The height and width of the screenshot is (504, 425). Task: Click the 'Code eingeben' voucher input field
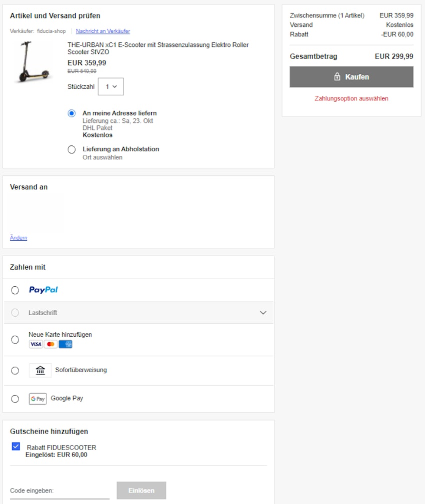60,490
